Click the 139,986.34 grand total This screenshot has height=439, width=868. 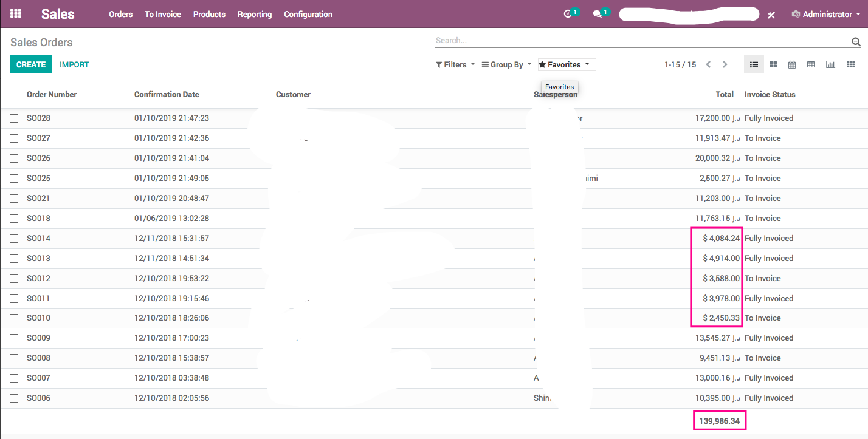719,420
